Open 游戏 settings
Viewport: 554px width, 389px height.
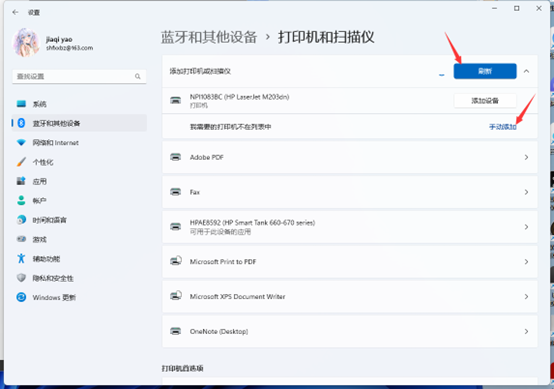tap(79, 239)
